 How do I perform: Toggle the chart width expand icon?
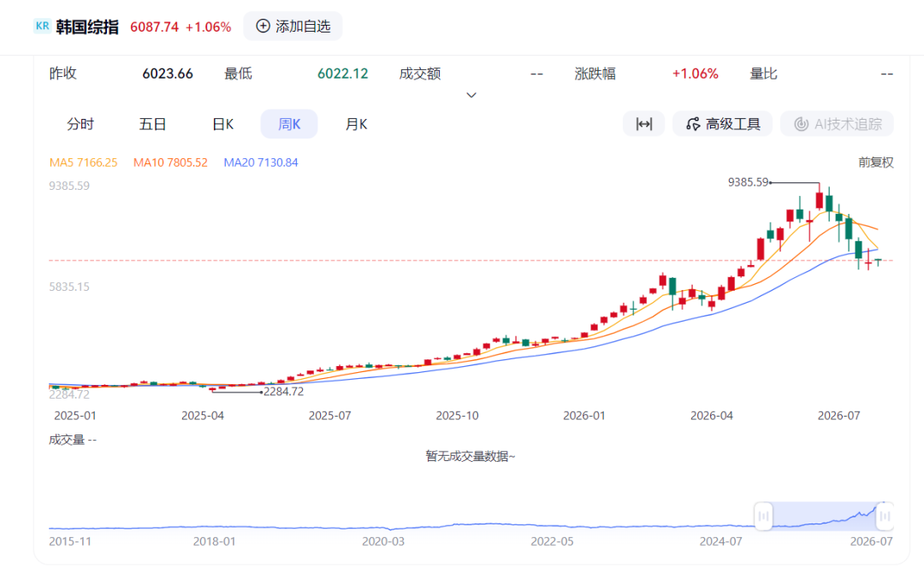click(x=643, y=124)
